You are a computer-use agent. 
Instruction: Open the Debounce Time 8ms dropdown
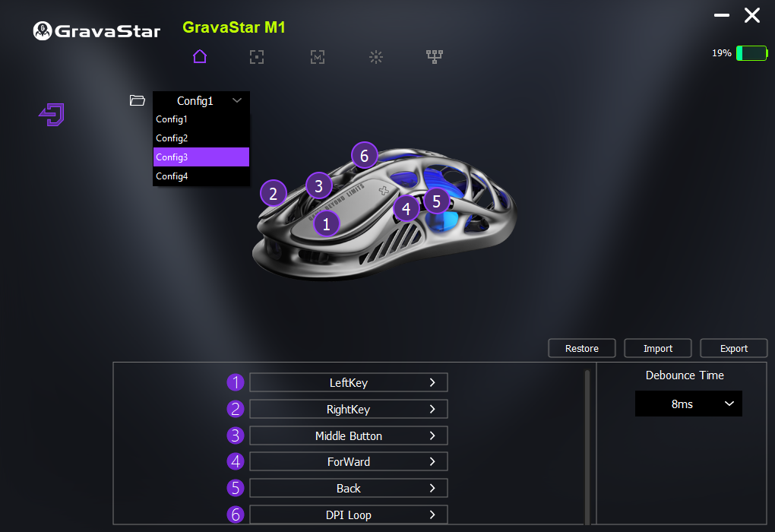[x=688, y=404]
